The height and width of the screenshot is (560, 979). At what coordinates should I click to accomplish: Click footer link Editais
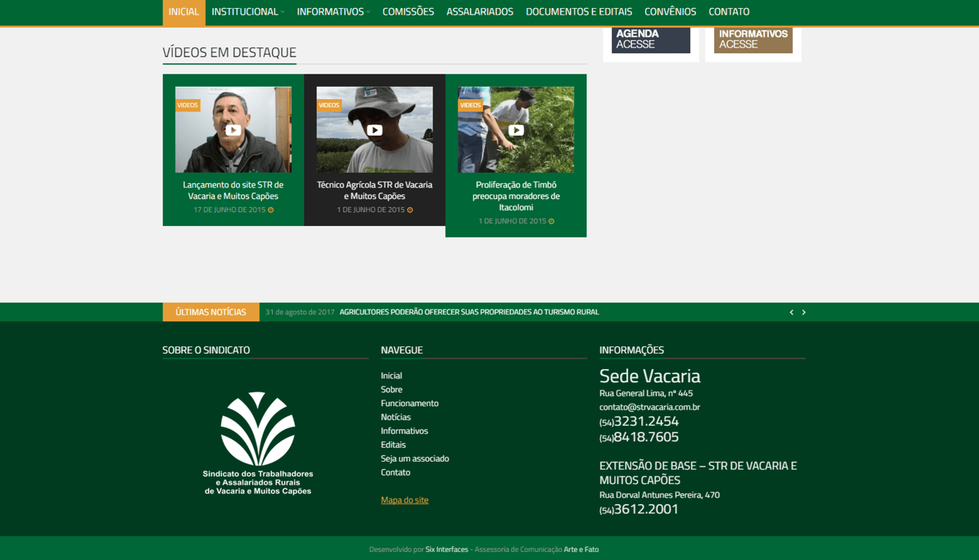393,445
